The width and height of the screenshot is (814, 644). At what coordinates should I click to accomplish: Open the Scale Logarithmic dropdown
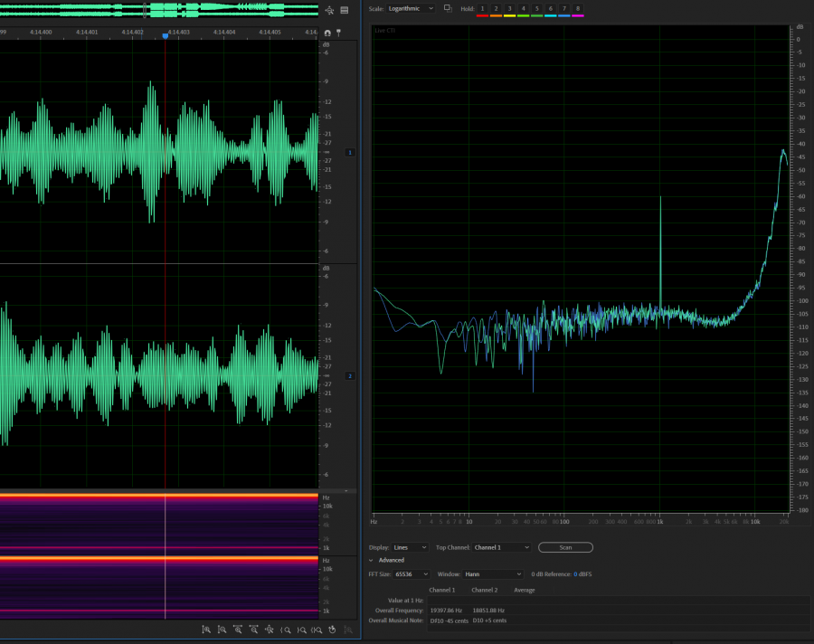pyautogui.click(x=411, y=8)
